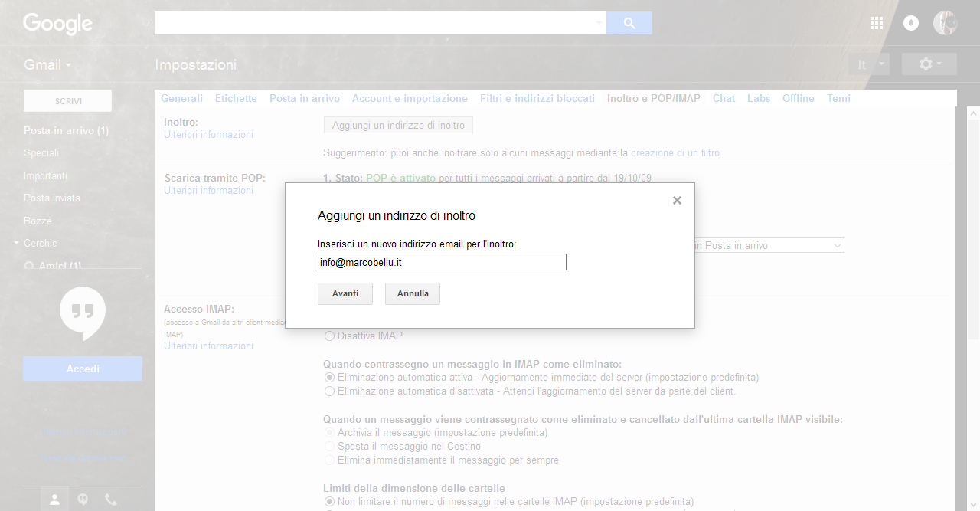Image resolution: width=980 pixels, height=511 pixels.
Task: Open Ulteriori informazioni under Accesso IMAP
Action: click(208, 346)
